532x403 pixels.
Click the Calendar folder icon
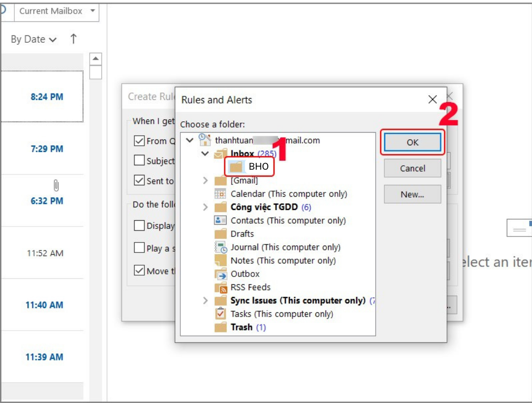coord(220,194)
